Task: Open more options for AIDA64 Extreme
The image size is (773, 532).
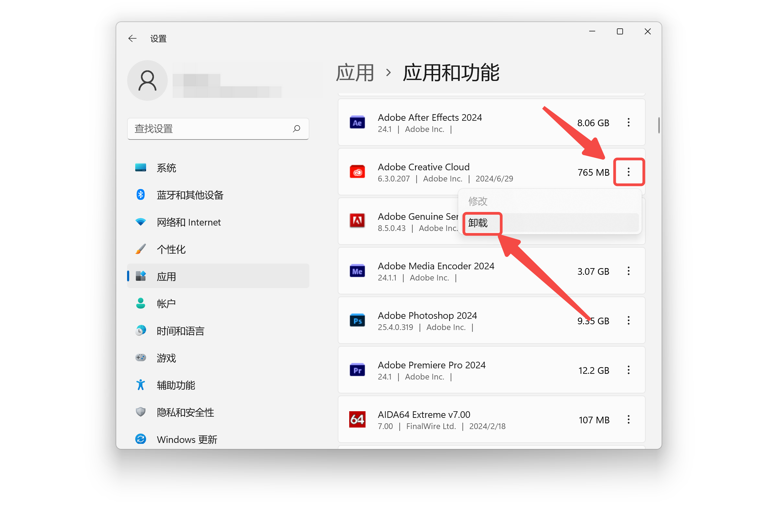Action: pyautogui.click(x=629, y=420)
